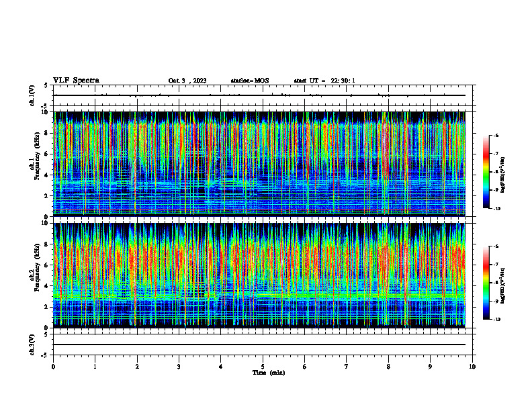Click the date text "Oct. 3 , 2023"
Image resolution: width=532 pixels, height=411 pixels.
(187, 81)
